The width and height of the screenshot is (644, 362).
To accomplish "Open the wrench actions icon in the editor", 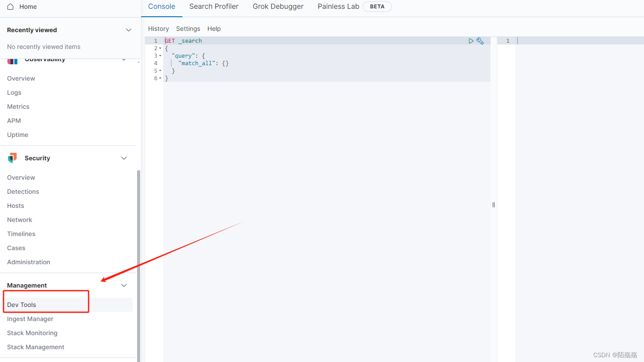I will 480,41.
